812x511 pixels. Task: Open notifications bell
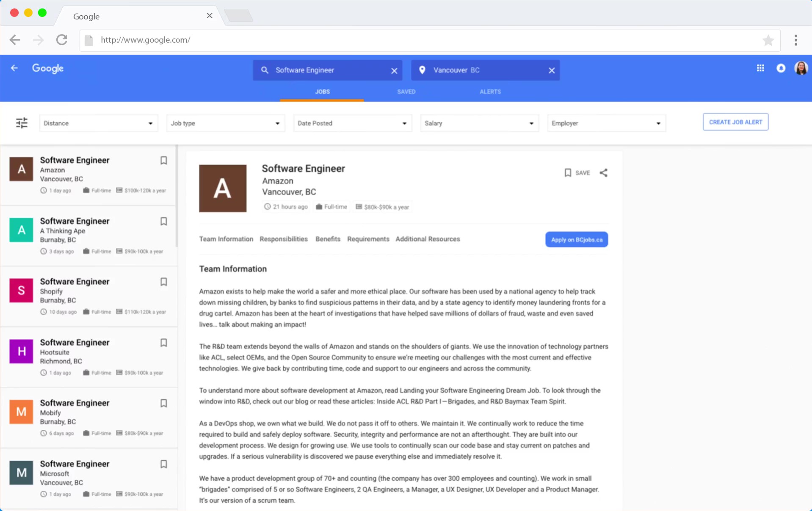pos(781,68)
